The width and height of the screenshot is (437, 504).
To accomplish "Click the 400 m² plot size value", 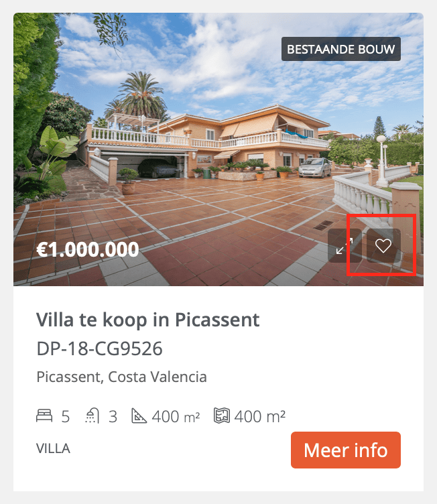I will [x=260, y=417].
